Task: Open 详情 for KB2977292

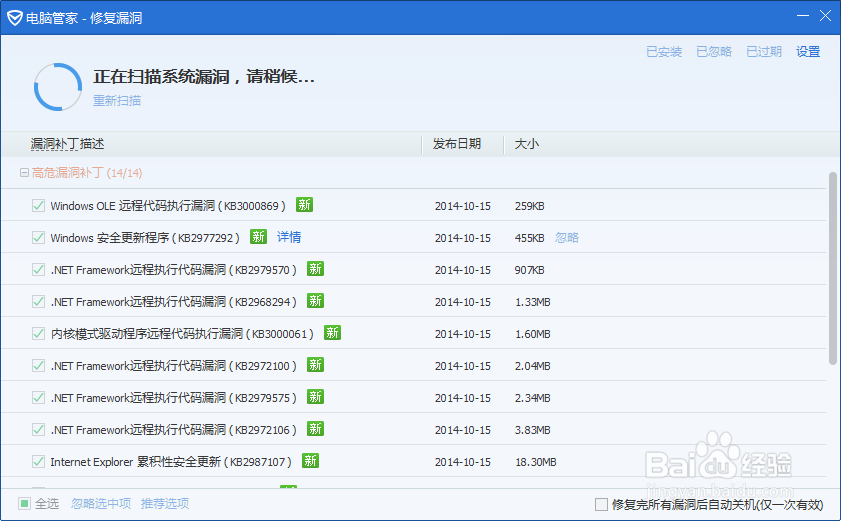Action: (x=289, y=237)
